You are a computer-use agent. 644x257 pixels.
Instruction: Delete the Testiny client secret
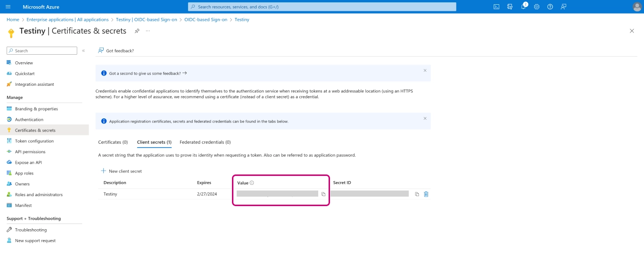426,194
